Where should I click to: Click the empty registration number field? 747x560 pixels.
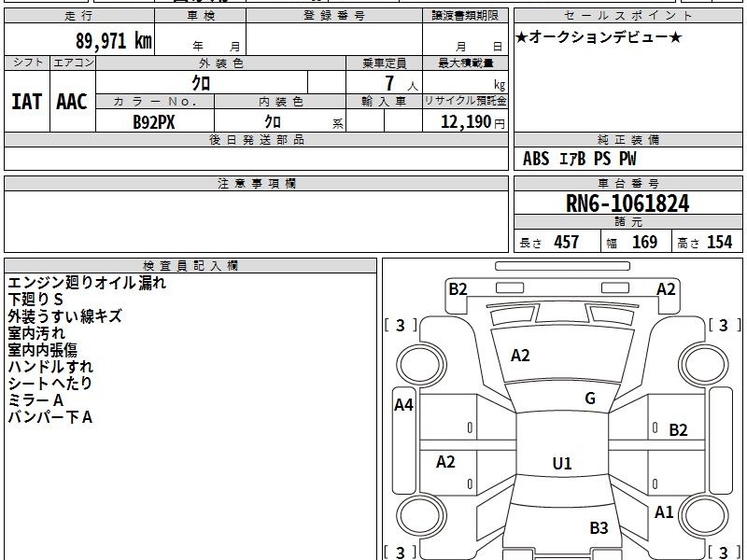(334, 39)
